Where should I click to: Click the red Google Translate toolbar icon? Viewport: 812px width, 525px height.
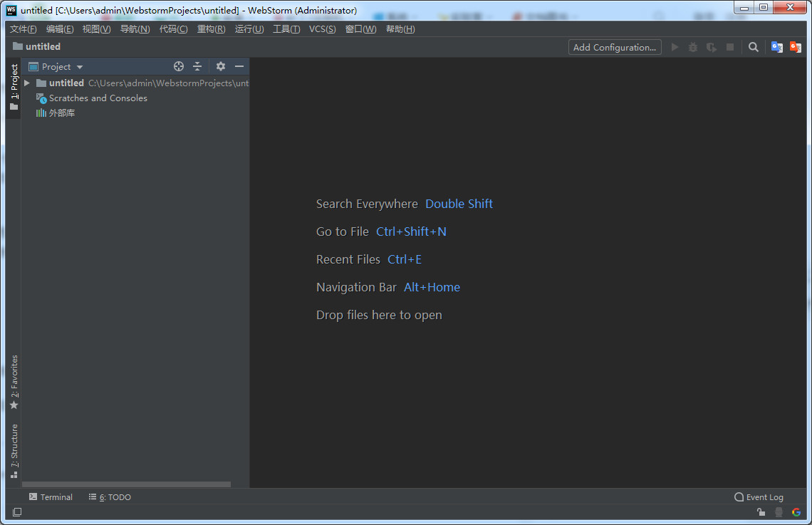[x=796, y=47]
